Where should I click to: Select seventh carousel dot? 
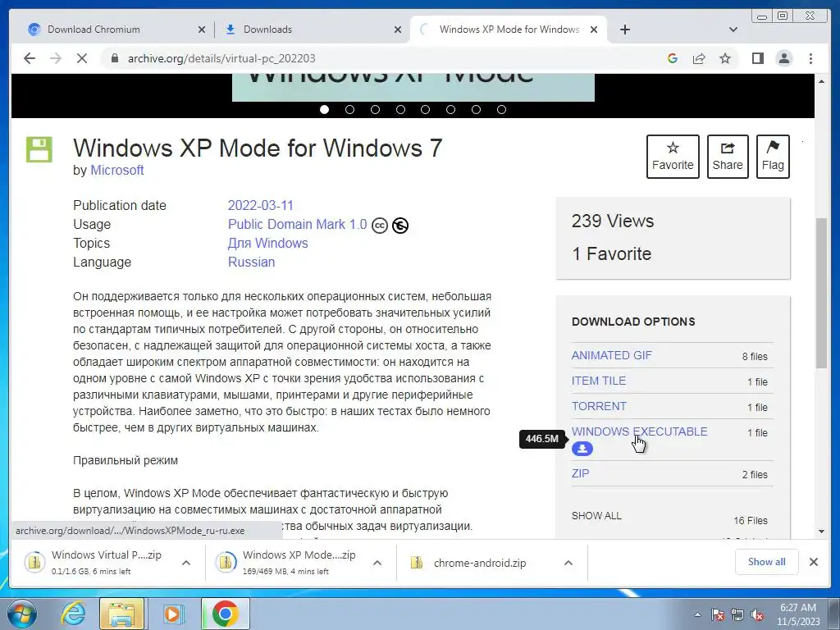476,109
